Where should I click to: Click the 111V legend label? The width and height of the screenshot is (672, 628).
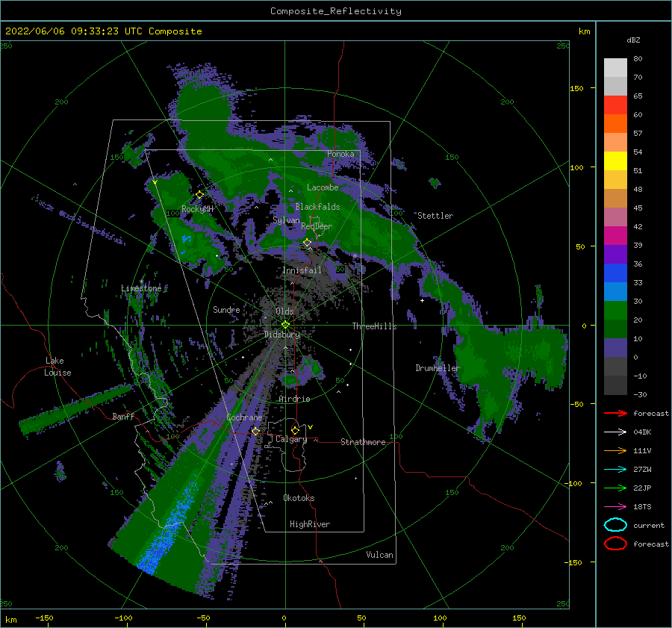tap(642, 450)
